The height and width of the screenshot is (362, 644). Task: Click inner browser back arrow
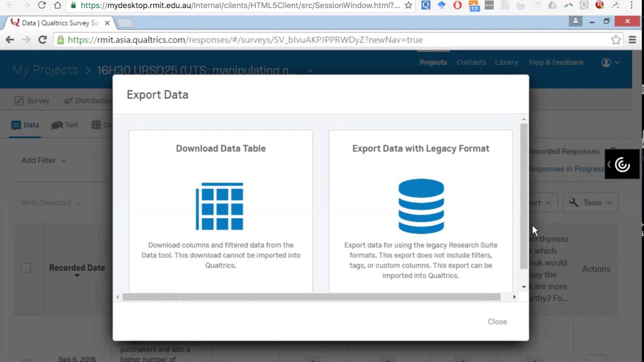click(10, 40)
